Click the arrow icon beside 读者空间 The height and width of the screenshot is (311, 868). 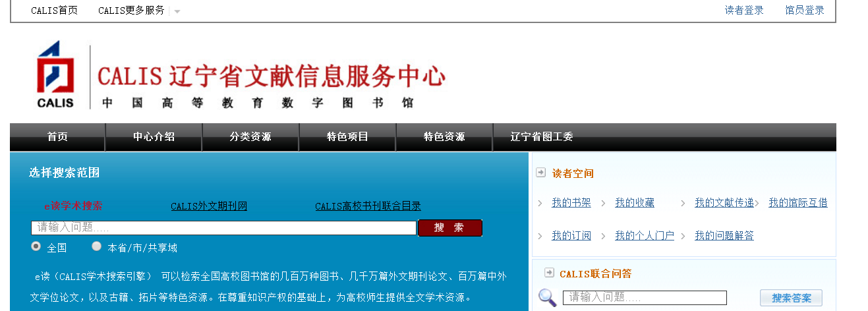point(540,173)
